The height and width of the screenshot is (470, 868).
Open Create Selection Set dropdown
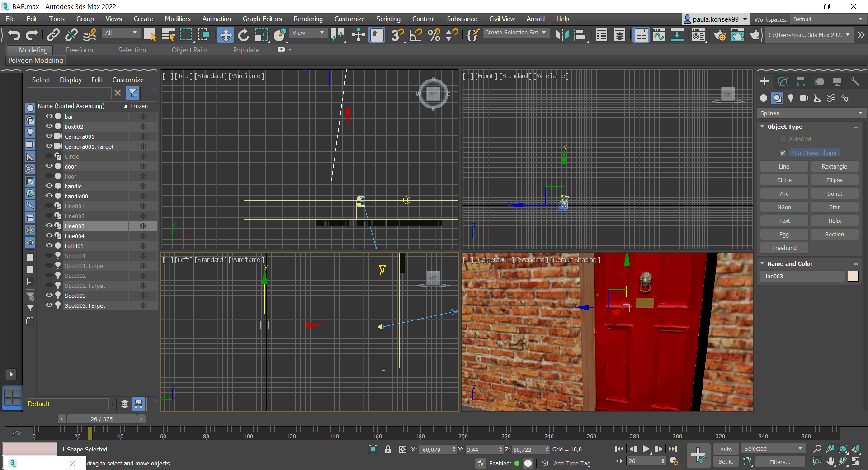click(516, 33)
